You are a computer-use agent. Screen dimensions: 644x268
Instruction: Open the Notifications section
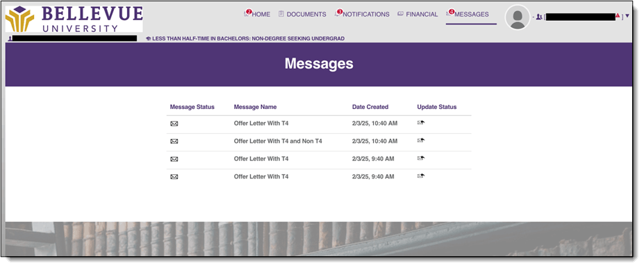click(x=362, y=15)
